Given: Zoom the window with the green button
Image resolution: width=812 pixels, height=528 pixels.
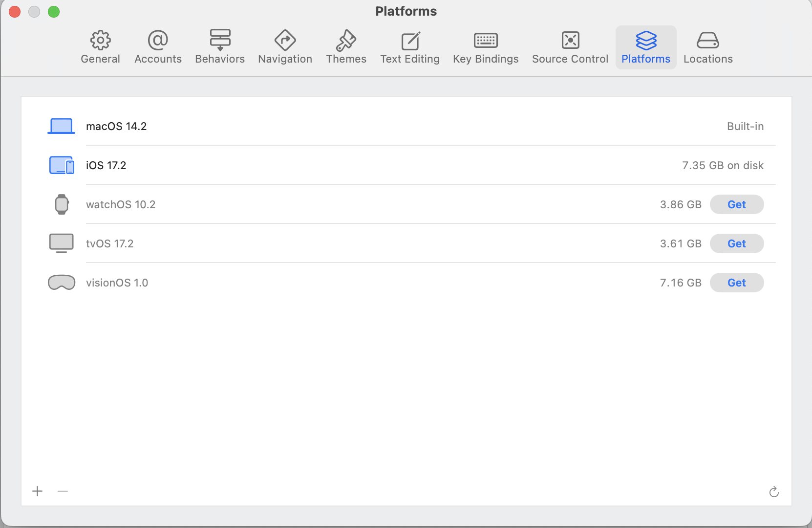Looking at the screenshot, I should click(x=54, y=12).
